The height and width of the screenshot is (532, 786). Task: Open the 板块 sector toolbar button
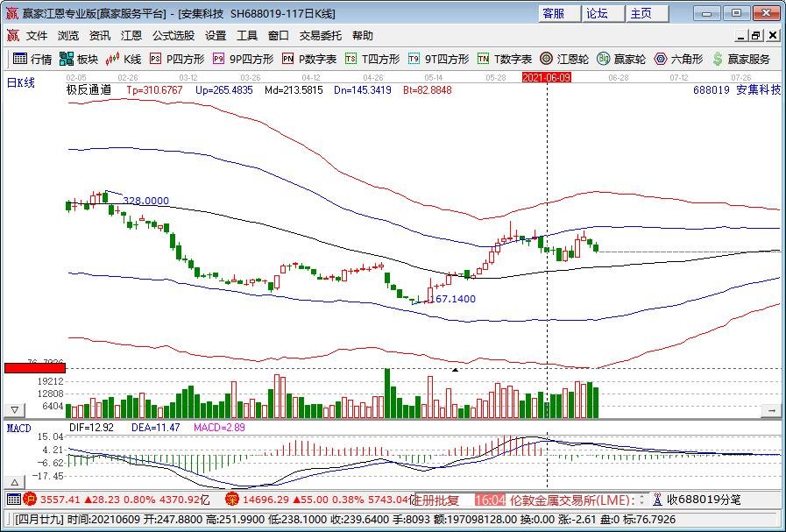79,60
